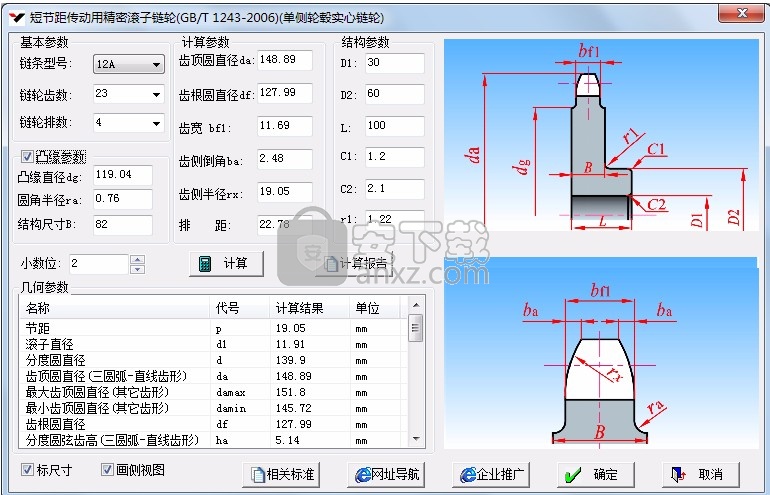Click the 代号 column header

(x=240, y=308)
